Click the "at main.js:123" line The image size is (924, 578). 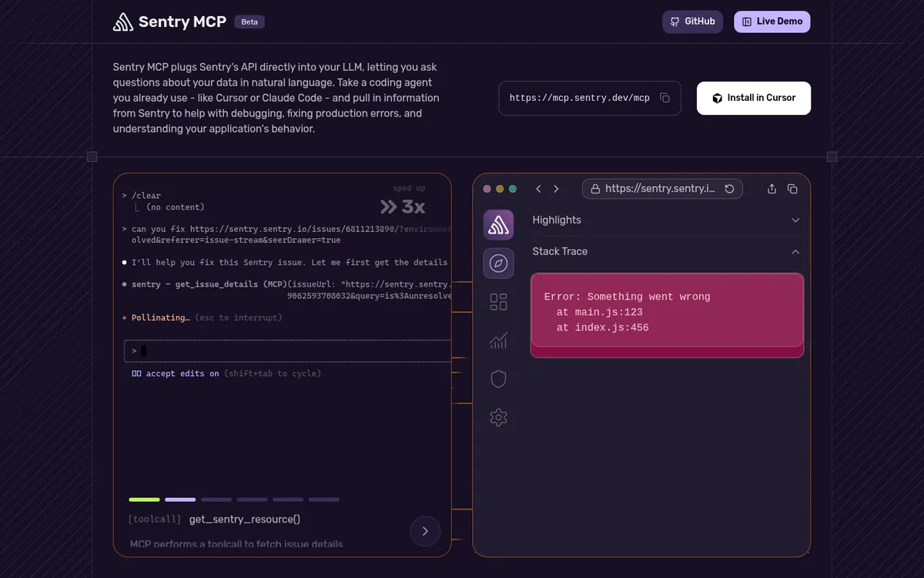coord(600,312)
